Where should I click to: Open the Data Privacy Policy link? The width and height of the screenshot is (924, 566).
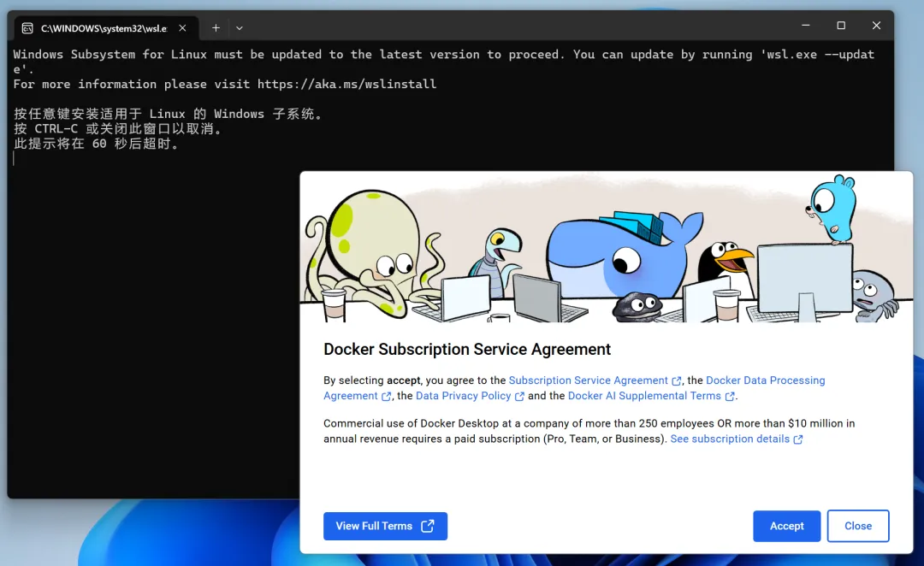pyautogui.click(x=463, y=396)
